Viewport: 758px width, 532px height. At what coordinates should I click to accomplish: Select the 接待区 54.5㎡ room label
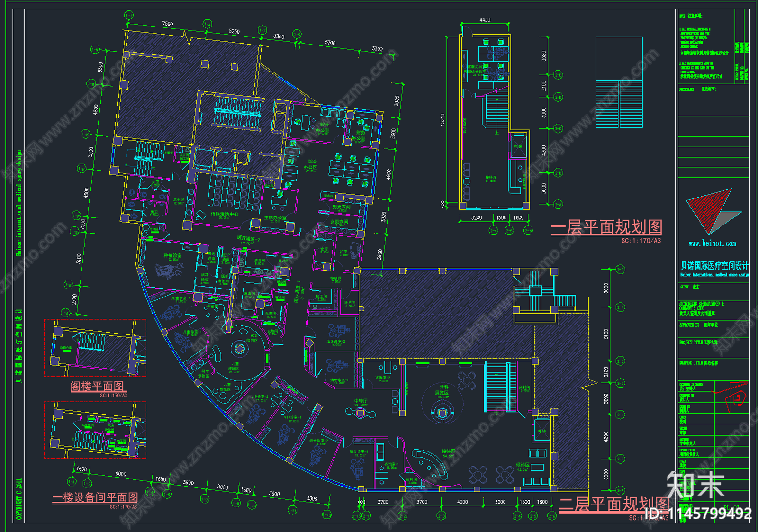(449, 454)
